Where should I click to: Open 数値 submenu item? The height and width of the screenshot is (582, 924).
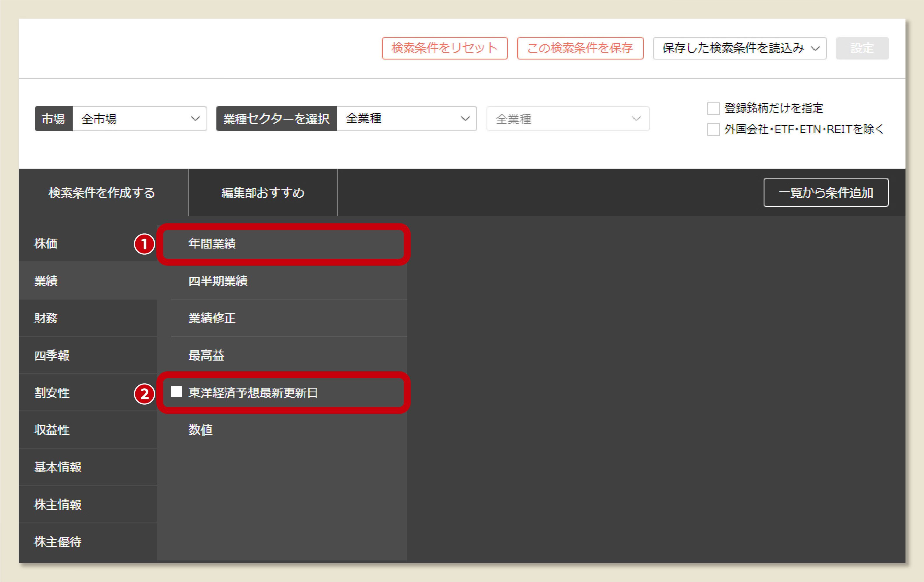(288, 430)
